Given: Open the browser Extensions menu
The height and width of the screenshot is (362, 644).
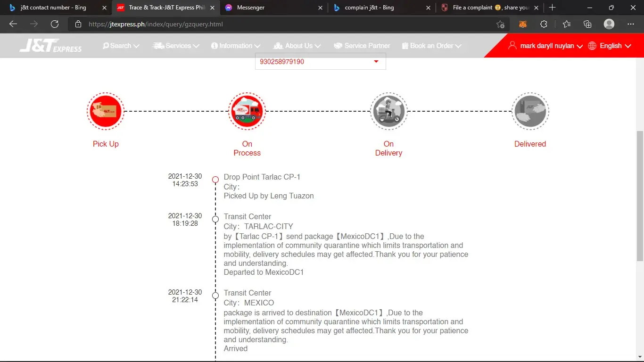Looking at the screenshot, I should tap(544, 24).
